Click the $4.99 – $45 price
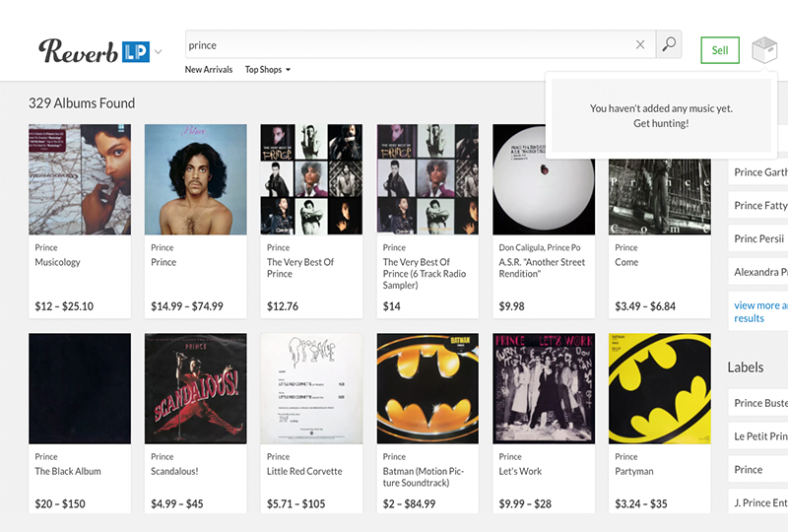This screenshot has width=788, height=532. click(x=177, y=503)
